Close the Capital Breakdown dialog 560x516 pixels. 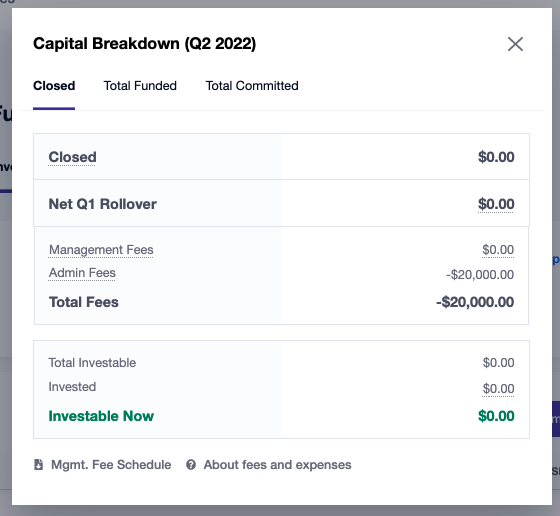[x=515, y=44]
